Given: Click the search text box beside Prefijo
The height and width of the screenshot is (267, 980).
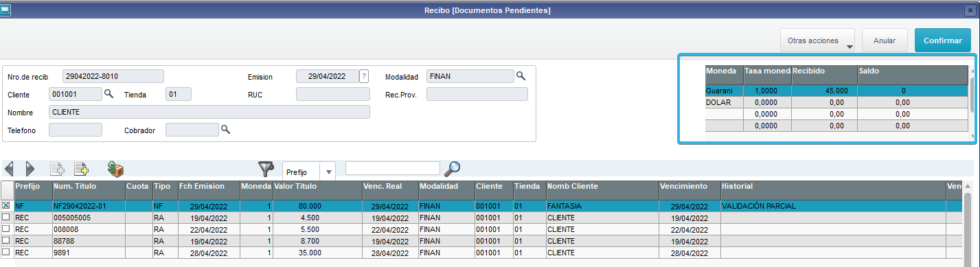Looking at the screenshot, I should (x=392, y=168).
